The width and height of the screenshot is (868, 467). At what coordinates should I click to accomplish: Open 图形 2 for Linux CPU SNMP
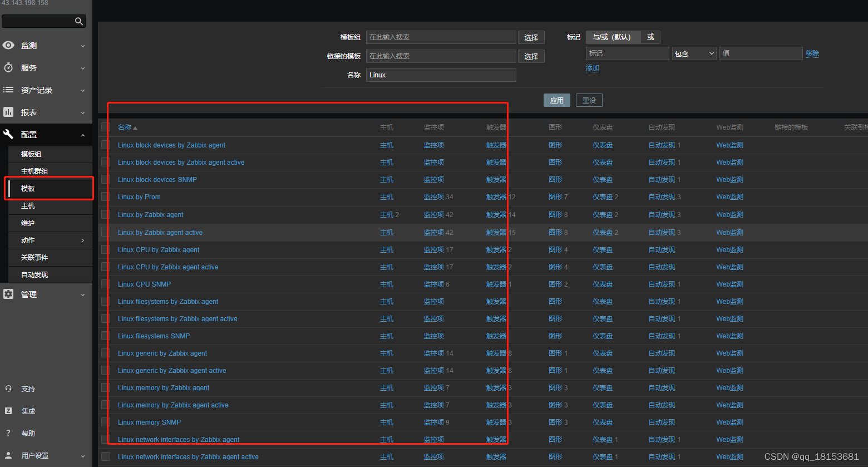click(558, 284)
